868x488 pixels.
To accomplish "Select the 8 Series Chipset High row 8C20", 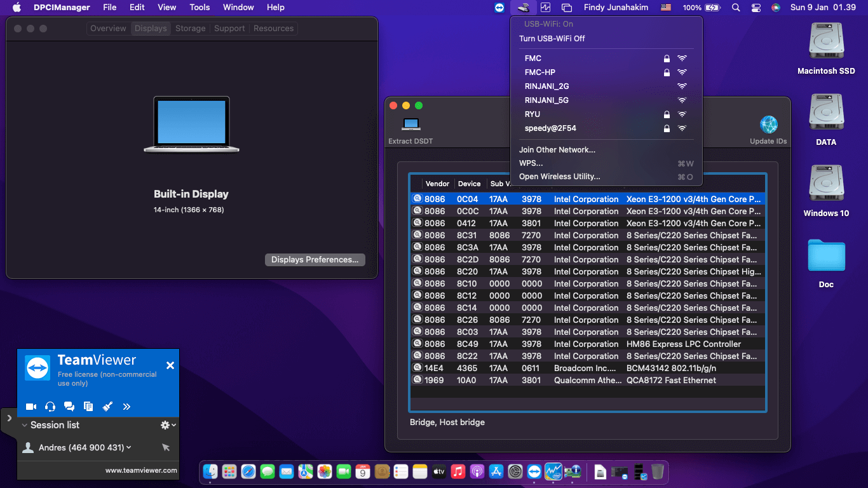I will [x=588, y=272].
